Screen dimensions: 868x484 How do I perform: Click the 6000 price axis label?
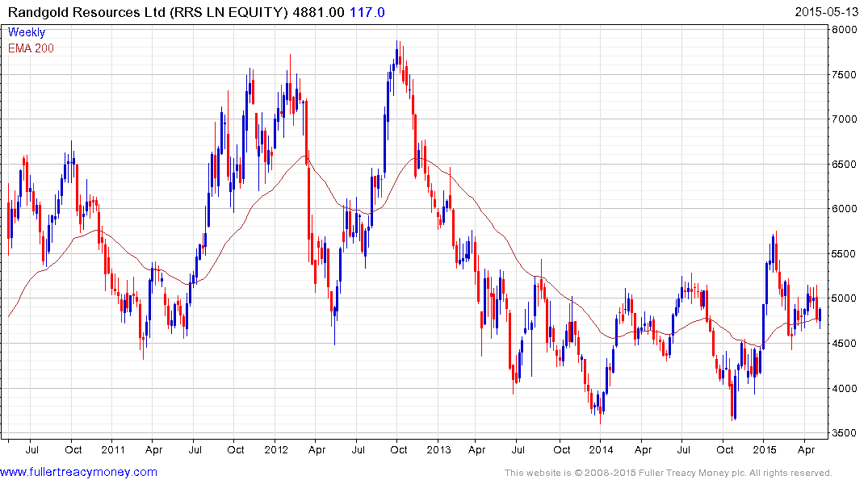(x=845, y=209)
